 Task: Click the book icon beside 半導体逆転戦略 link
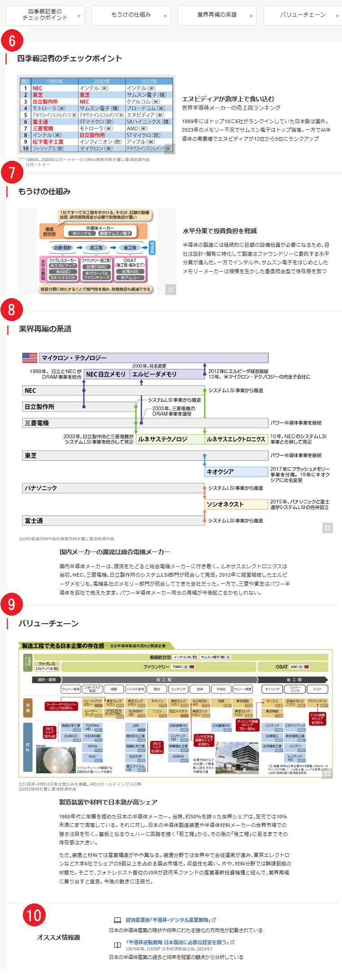coord(117,945)
